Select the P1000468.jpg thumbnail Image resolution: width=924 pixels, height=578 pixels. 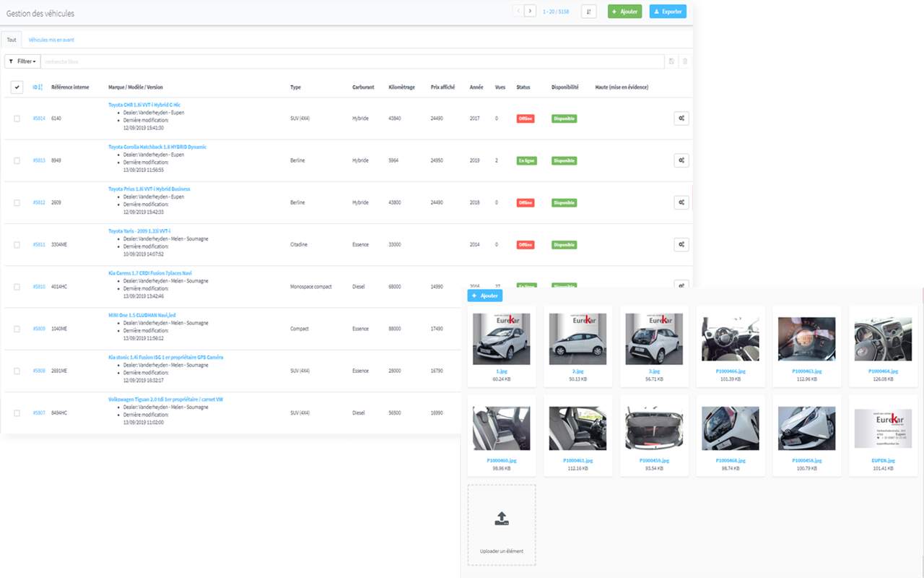pos(731,428)
